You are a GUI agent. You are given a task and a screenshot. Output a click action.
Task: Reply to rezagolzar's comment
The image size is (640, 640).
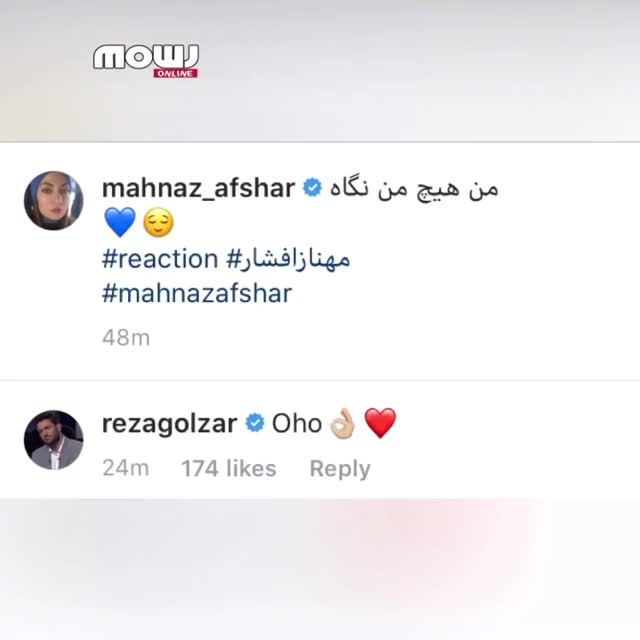click(340, 469)
